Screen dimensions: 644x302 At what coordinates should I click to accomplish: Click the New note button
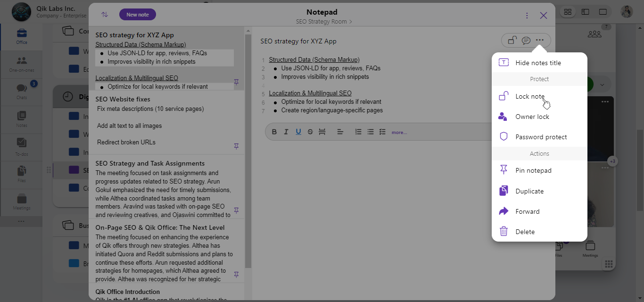(138, 15)
